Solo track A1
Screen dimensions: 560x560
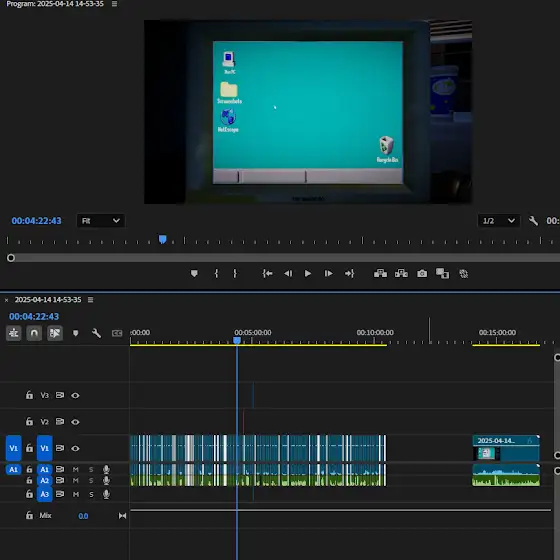(x=91, y=469)
